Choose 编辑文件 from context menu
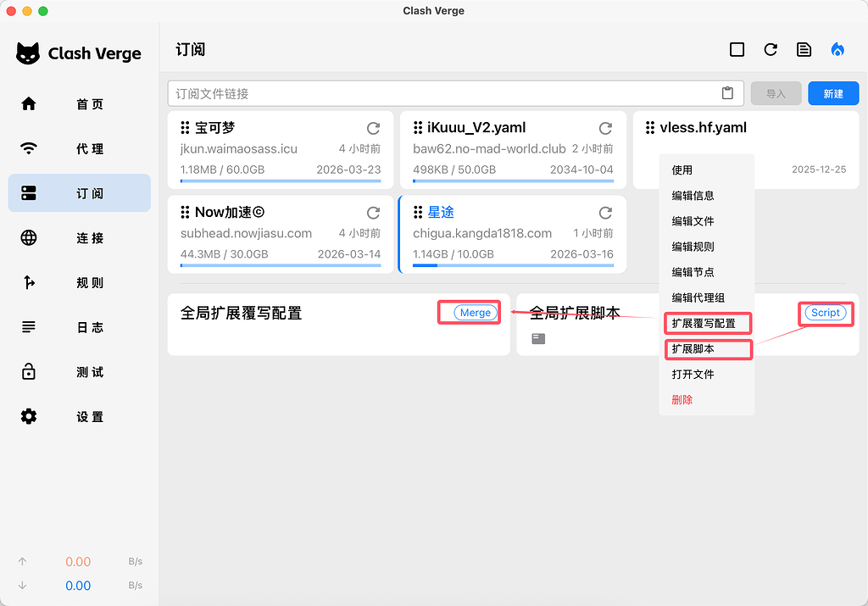Screen dimensions: 868x606 tap(707, 221)
